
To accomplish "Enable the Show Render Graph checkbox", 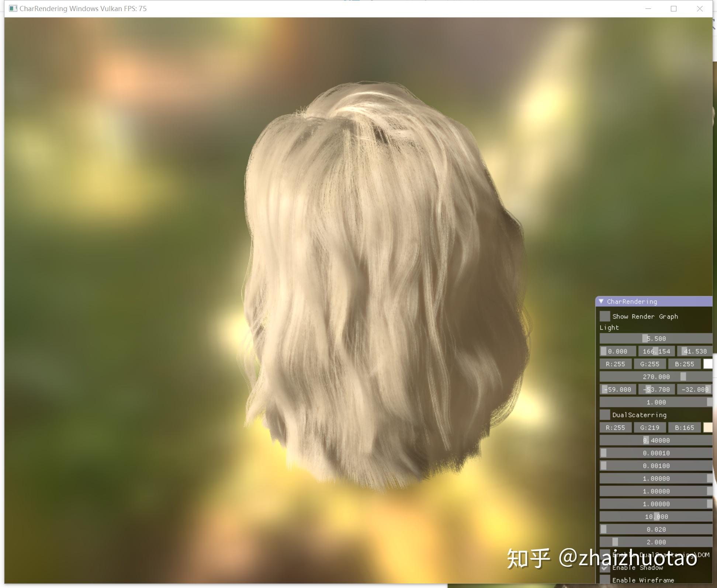I will tap(605, 316).
